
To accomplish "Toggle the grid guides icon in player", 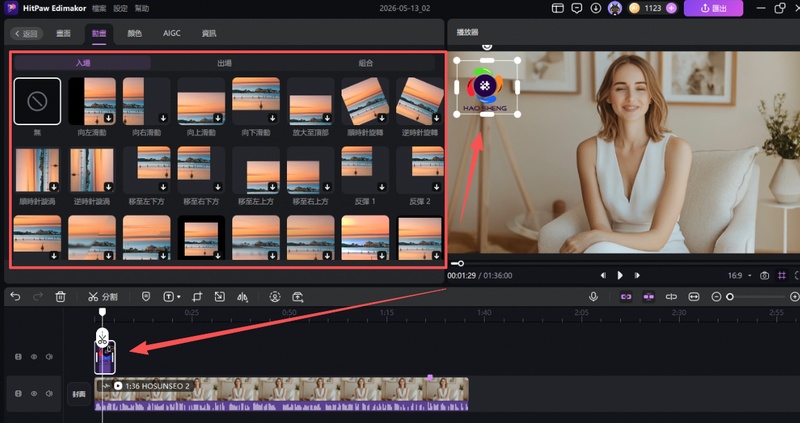I will coord(782,276).
